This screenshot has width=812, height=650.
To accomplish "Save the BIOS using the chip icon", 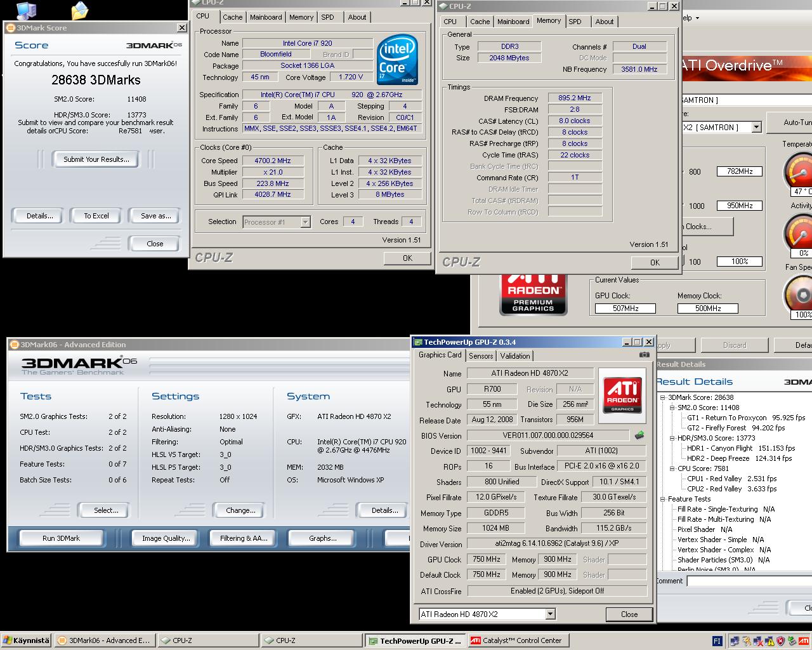I will click(x=639, y=435).
